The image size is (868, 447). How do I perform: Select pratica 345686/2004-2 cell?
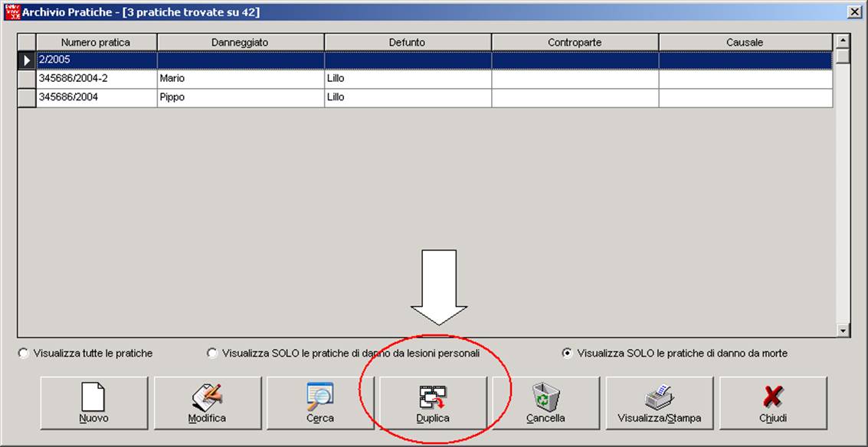pos(97,79)
